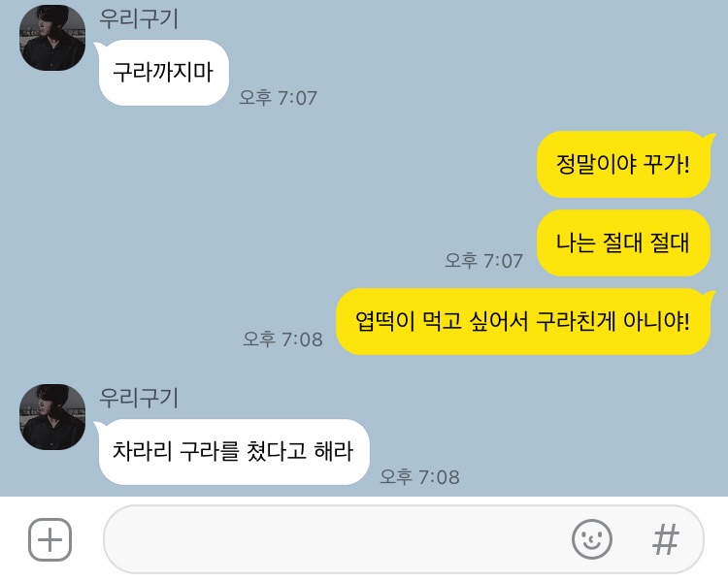Screen dimensions: 728x581
Task: Select the 정말이야 꾸가! message bubble
Action: point(623,164)
